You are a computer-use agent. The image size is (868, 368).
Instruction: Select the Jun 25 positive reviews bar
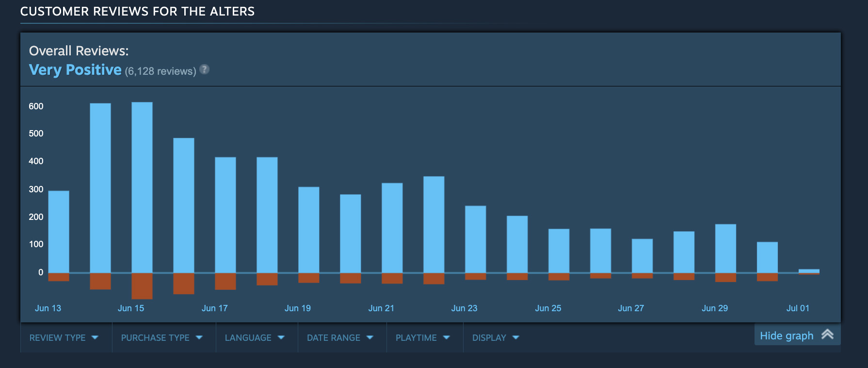pyautogui.click(x=559, y=251)
